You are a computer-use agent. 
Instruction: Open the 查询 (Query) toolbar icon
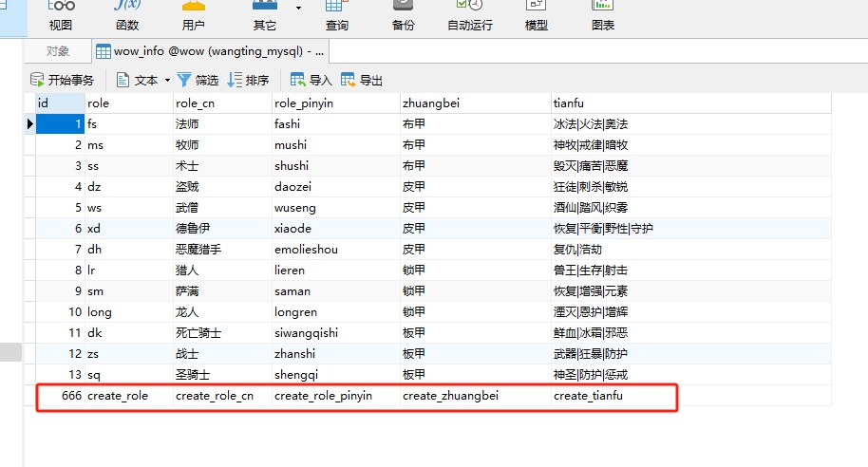click(336, 16)
